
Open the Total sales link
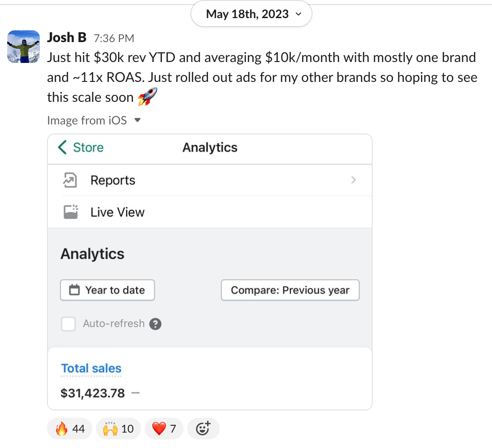point(91,368)
